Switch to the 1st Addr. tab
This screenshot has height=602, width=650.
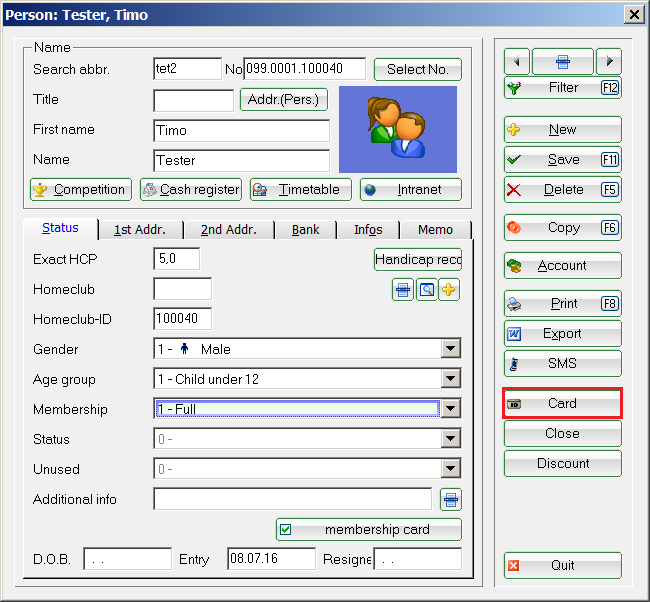point(140,230)
